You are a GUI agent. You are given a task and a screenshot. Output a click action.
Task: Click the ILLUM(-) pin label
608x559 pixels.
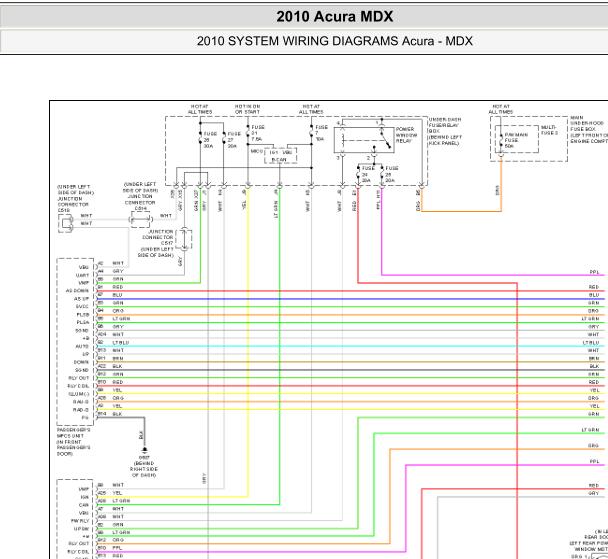(x=79, y=394)
